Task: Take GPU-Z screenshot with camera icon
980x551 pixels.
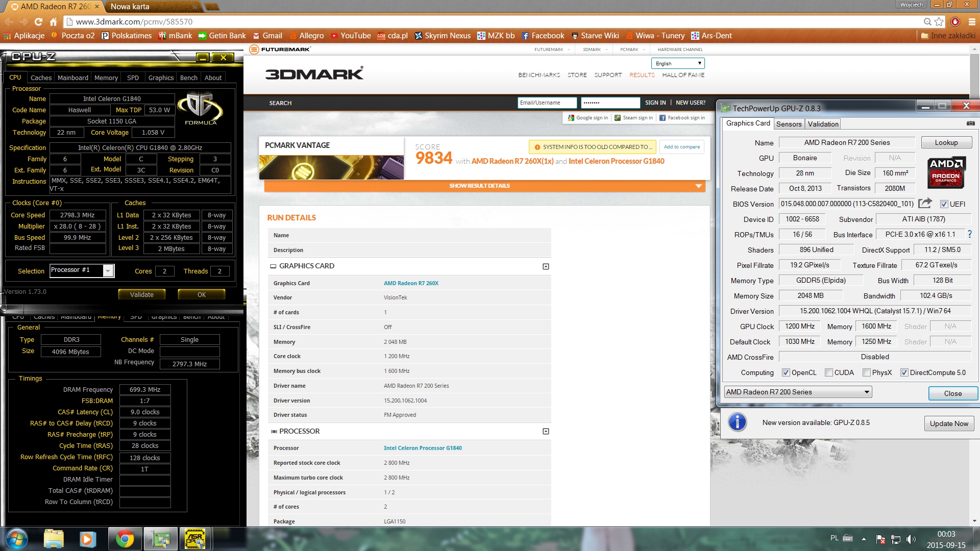Action: pos(970,123)
